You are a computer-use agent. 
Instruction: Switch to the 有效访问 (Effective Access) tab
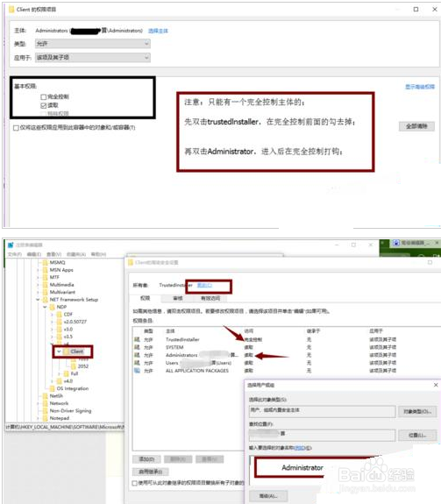pyautogui.click(x=210, y=298)
